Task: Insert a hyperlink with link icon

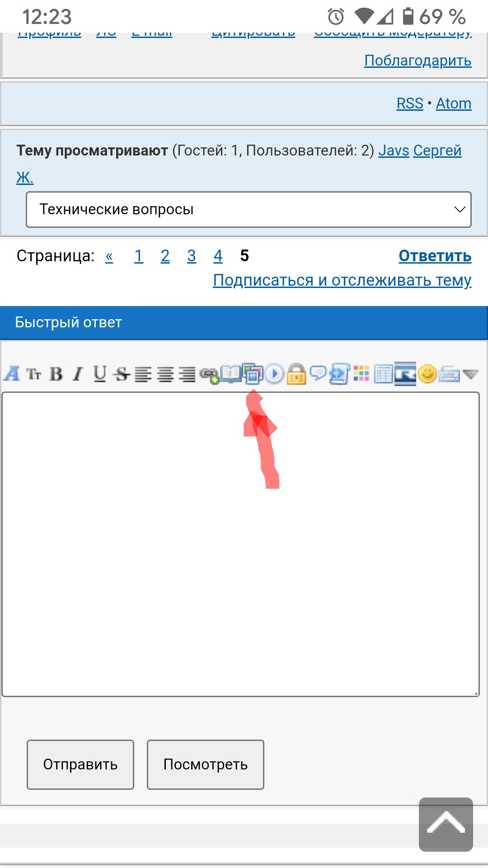Action: point(209,375)
